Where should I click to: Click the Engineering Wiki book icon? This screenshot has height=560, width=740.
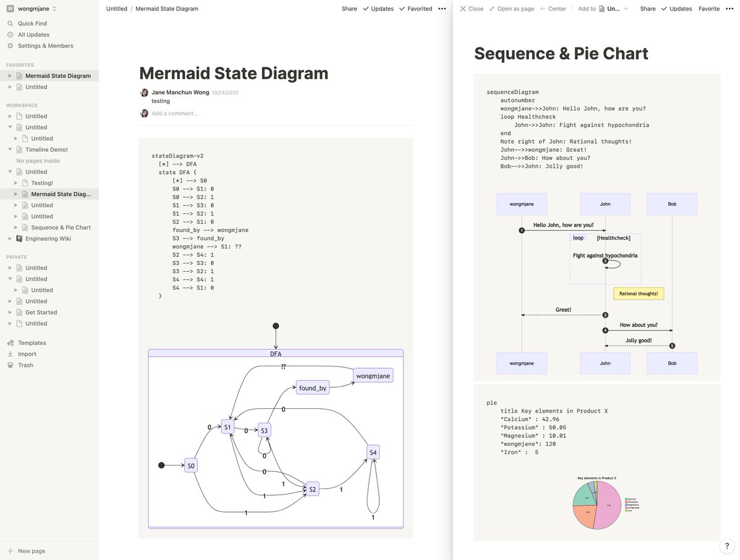point(19,239)
